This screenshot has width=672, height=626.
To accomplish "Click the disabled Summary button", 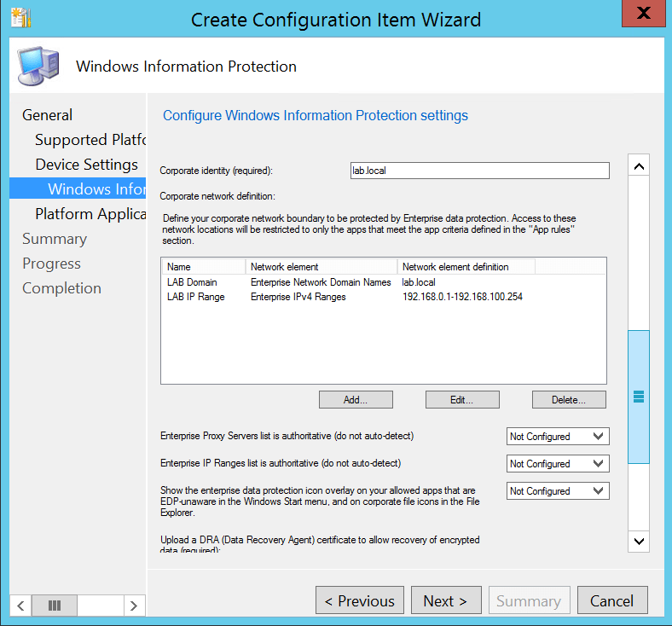I will point(530,600).
